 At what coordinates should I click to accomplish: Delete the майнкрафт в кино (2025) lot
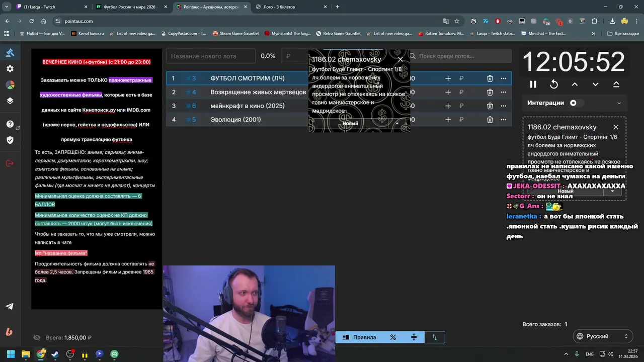[490, 106]
